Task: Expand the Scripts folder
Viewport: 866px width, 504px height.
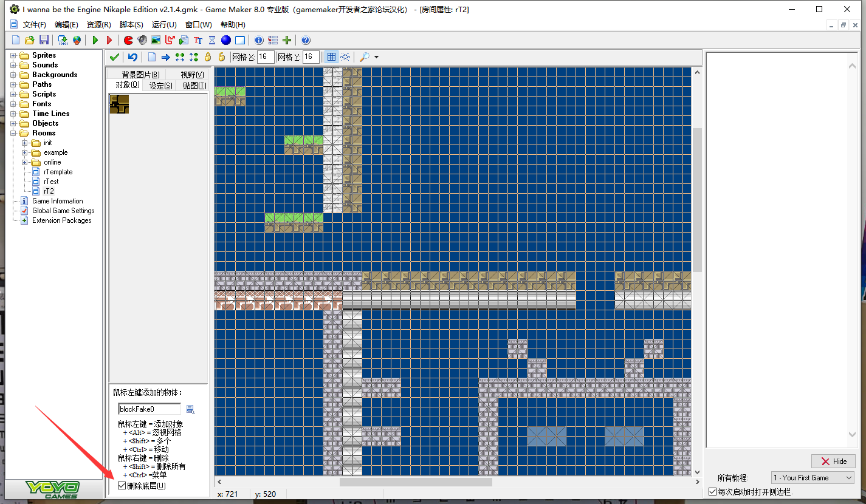Action: pos(13,94)
